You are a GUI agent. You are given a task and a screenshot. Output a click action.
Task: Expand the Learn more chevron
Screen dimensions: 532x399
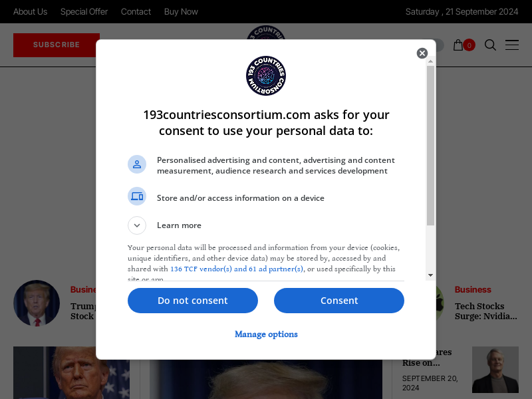tap(137, 225)
